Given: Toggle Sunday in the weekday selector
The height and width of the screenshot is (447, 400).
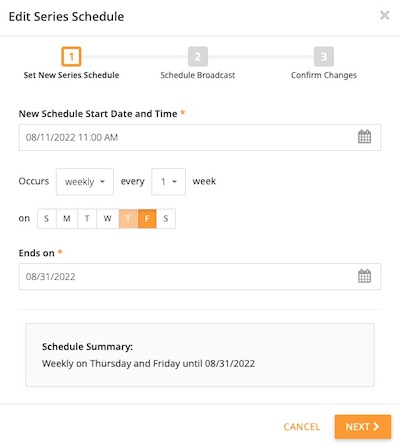Looking at the screenshot, I should (x=47, y=219).
